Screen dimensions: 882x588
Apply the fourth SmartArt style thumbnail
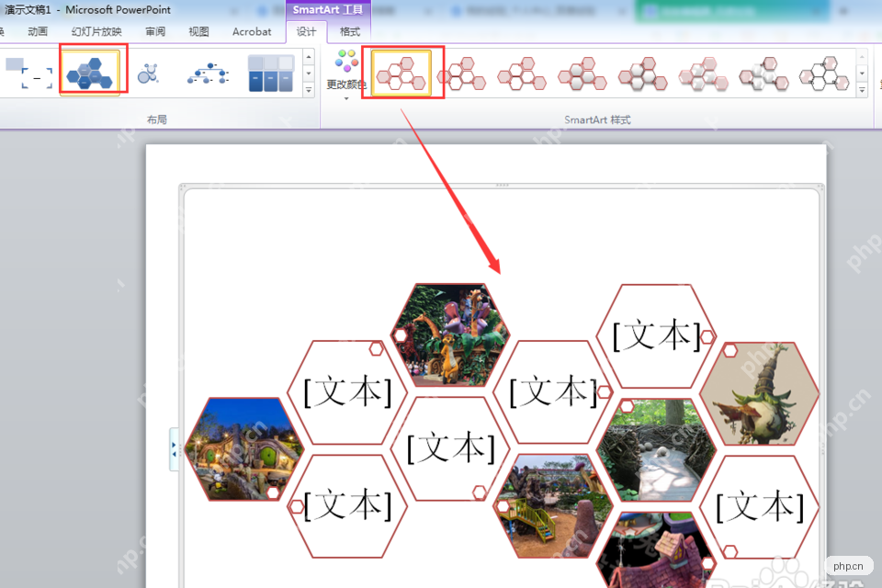(582, 73)
